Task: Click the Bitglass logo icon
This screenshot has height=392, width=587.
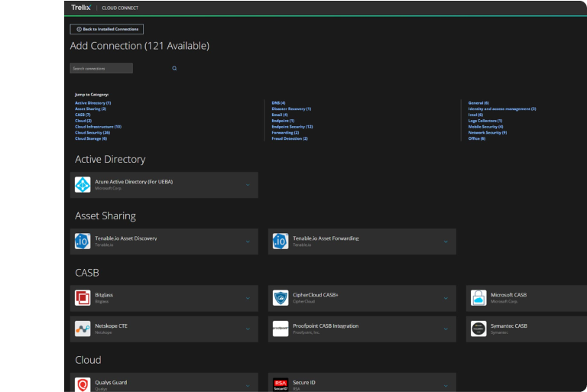Action: [x=83, y=298]
